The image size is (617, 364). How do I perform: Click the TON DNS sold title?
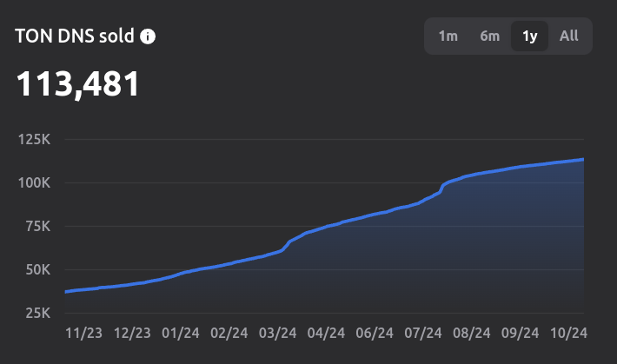(x=75, y=36)
